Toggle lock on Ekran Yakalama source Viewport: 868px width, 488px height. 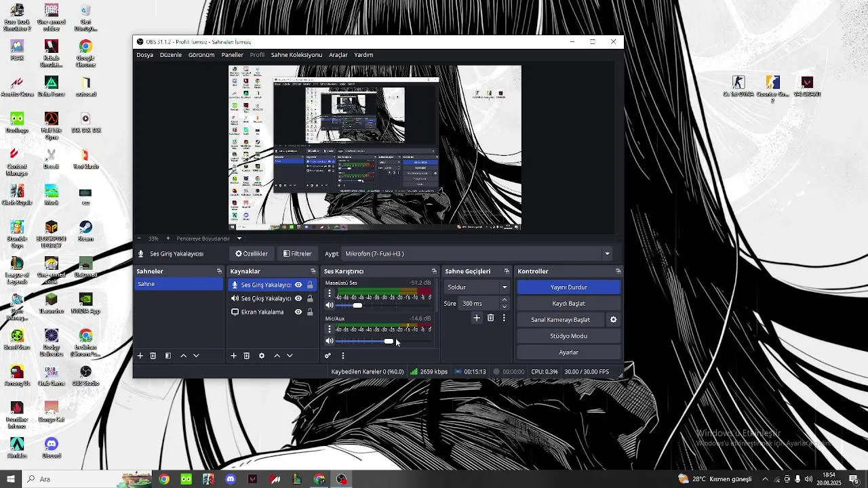point(310,312)
